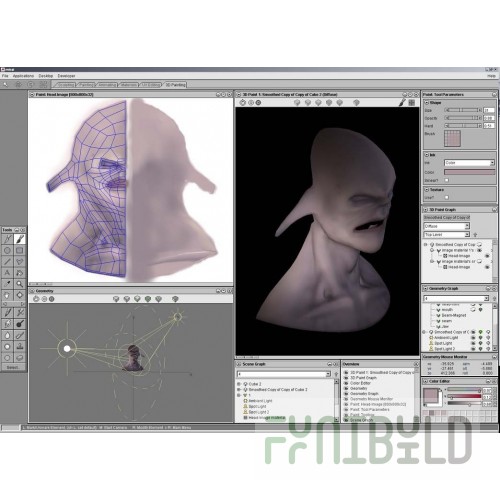
Task: Click the ink Color swatch bar
Action: (x=470, y=172)
